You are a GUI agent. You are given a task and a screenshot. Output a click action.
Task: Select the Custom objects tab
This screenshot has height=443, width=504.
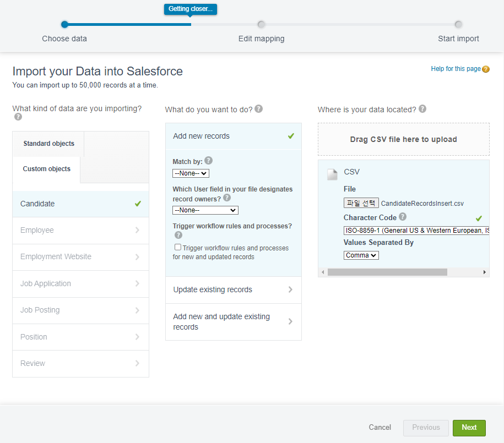pos(47,169)
